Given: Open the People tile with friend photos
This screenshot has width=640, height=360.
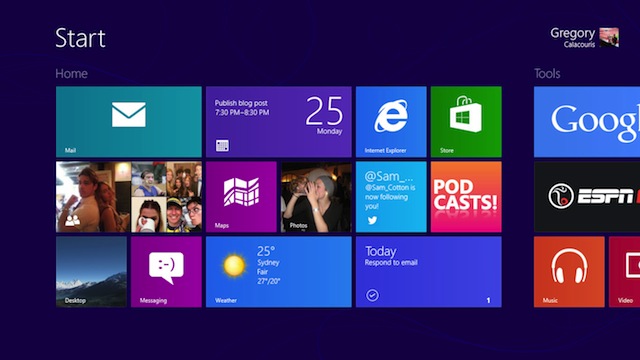Looking at the screenshot, I should 129,197.
